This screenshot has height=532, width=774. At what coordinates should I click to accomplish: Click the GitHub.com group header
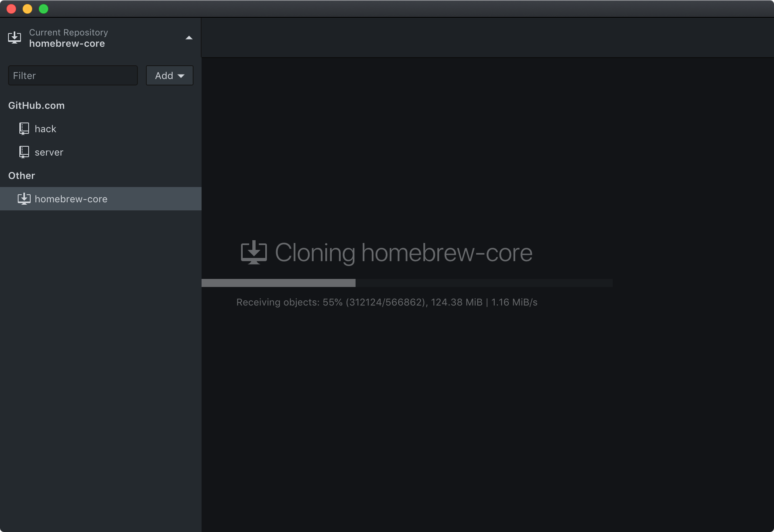pos(36,106)
